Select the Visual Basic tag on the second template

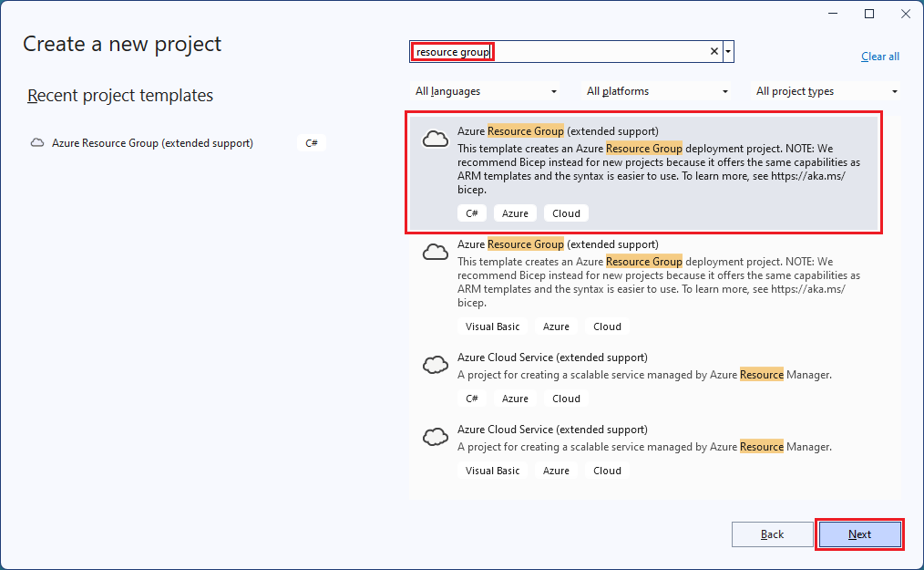[x=491, y=326]
